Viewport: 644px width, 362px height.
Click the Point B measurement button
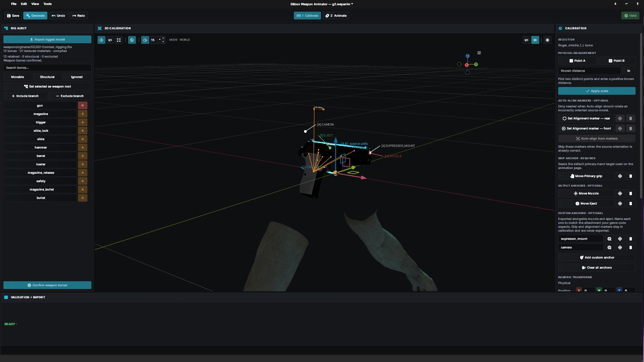616,61
